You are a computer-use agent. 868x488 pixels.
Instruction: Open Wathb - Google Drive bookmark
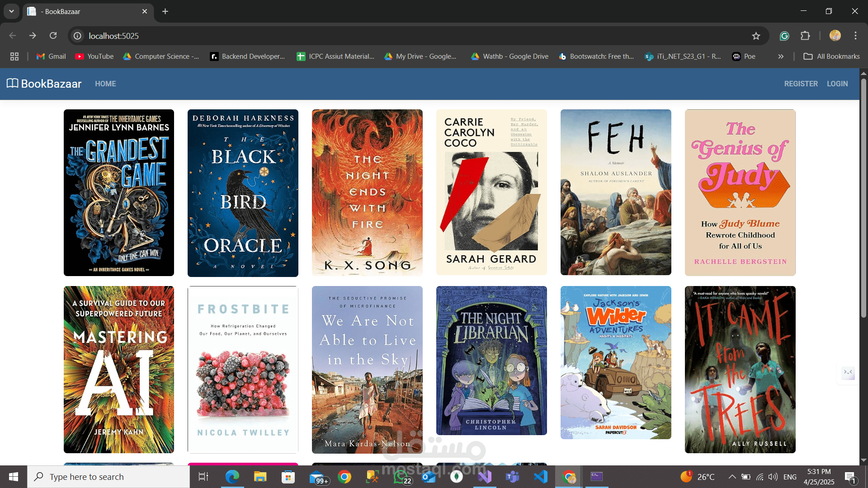pos(509,56)
